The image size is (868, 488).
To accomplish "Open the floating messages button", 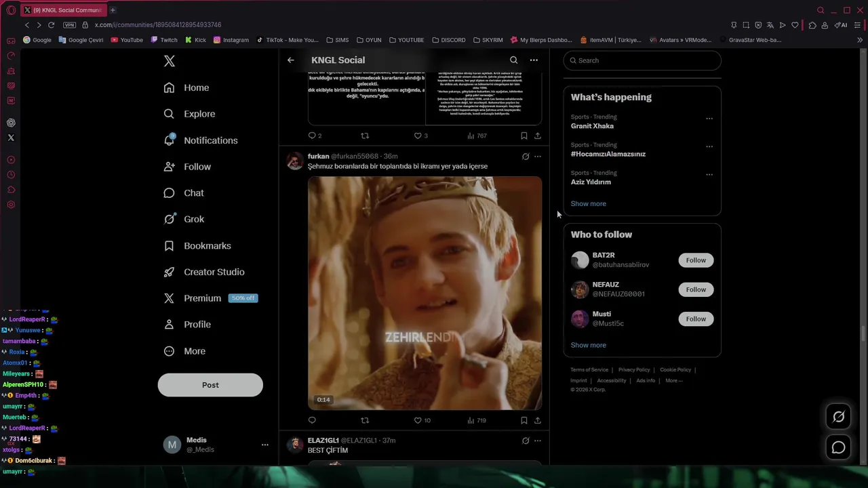I will tap(839, 447).
